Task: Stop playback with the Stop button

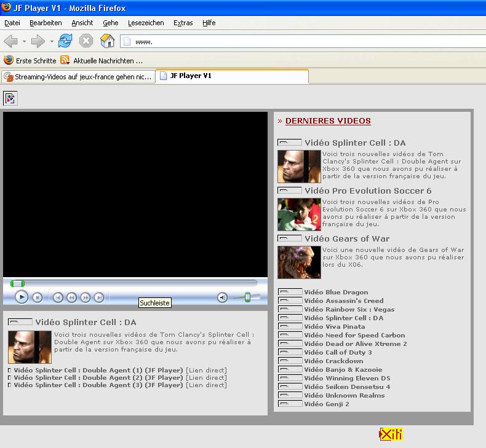Action: pos(38,297)
